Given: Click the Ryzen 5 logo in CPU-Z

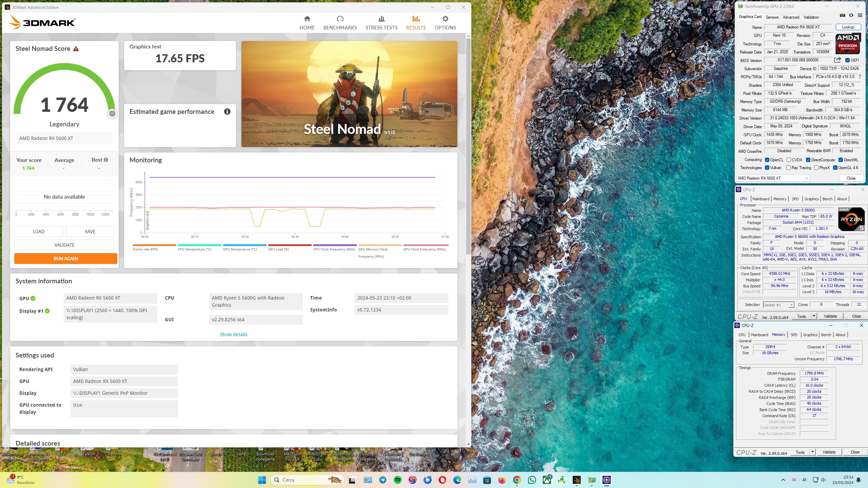Looking at the screenshot, I should click(851, 219).
